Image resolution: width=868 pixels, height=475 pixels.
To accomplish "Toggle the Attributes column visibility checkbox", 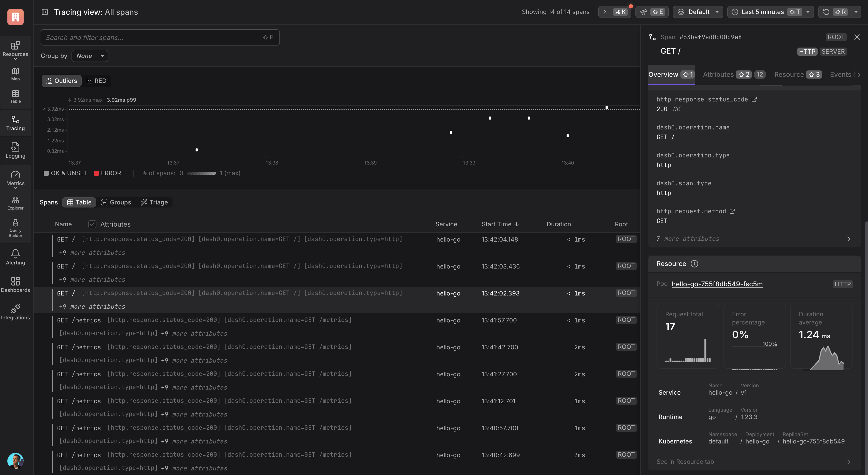I will tap(92, 224).
